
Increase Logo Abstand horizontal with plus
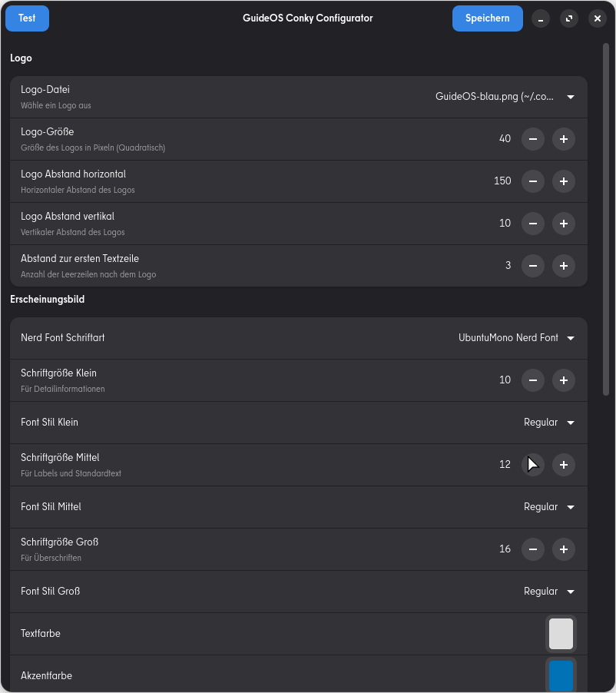(564, 181)
